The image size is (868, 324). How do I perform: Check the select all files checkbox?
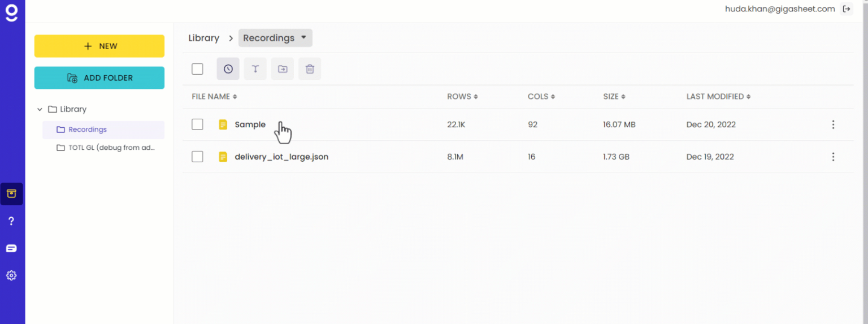point(197,69)
